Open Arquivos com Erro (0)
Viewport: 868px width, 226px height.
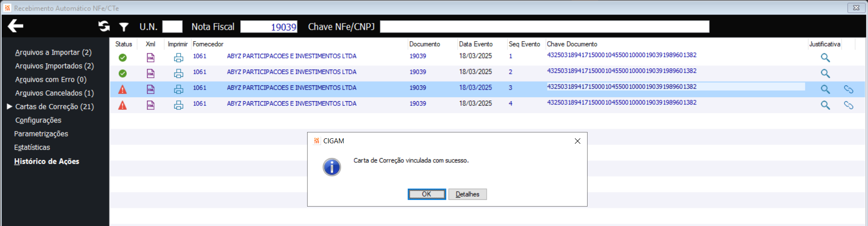point(51,80)
